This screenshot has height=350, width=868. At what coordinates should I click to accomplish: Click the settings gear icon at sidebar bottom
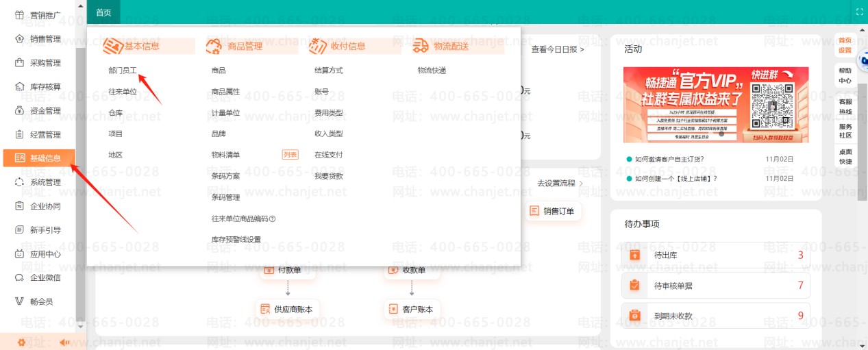(x=22, y=342)
